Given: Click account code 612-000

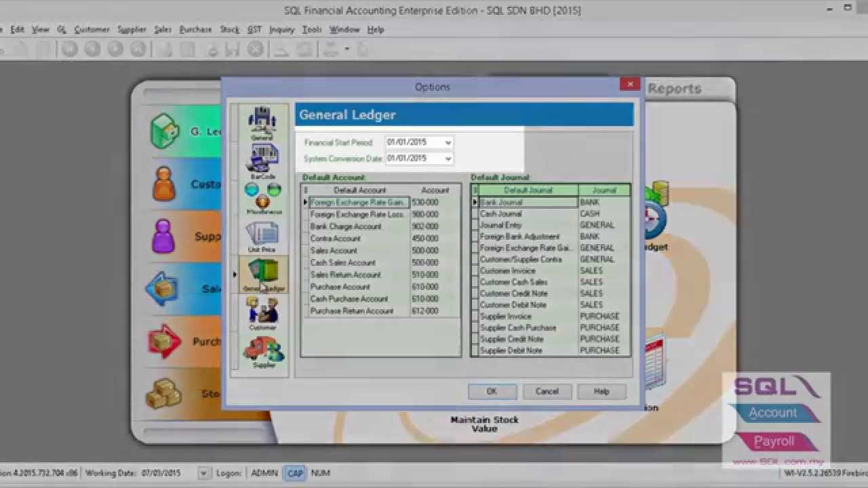Looking at the screenshot, I should pos(425,311).
